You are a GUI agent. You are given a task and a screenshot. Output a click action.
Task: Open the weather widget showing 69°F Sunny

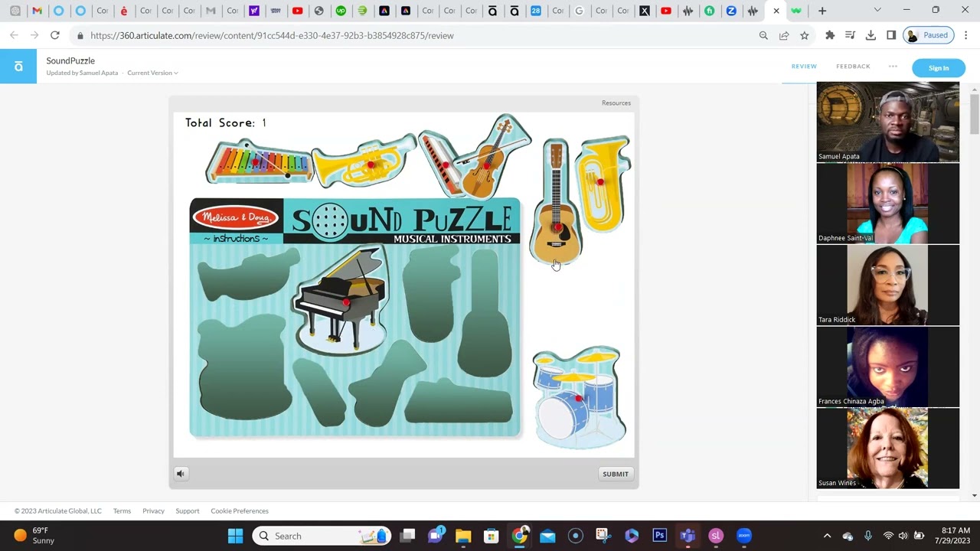(34, 536)
